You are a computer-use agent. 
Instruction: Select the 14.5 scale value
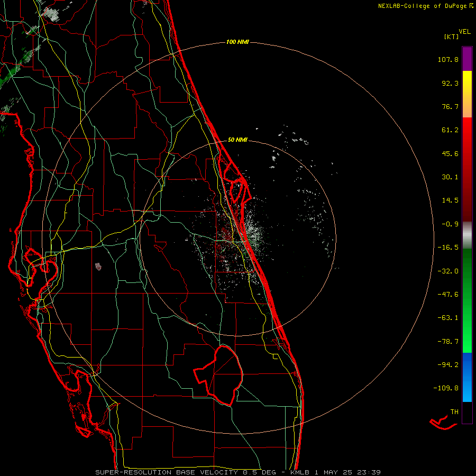[x=450, y=200]
